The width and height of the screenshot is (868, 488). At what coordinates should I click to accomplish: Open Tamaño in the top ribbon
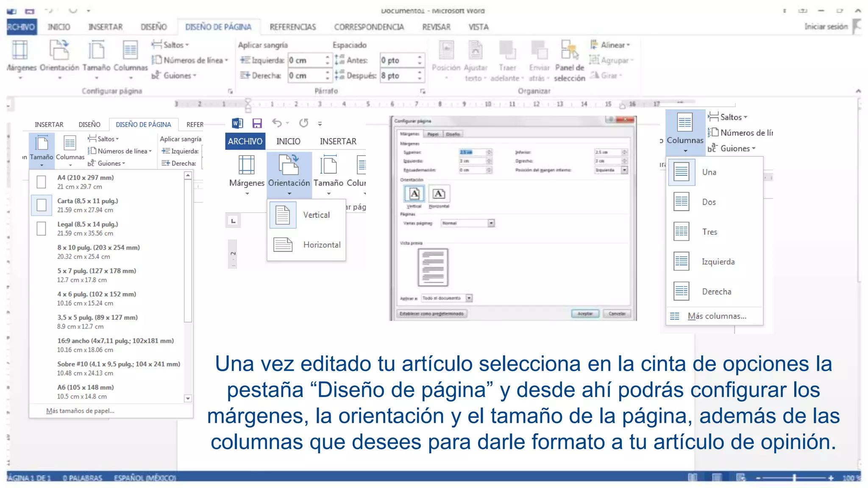pyautogui.click(x=96, y=59)
